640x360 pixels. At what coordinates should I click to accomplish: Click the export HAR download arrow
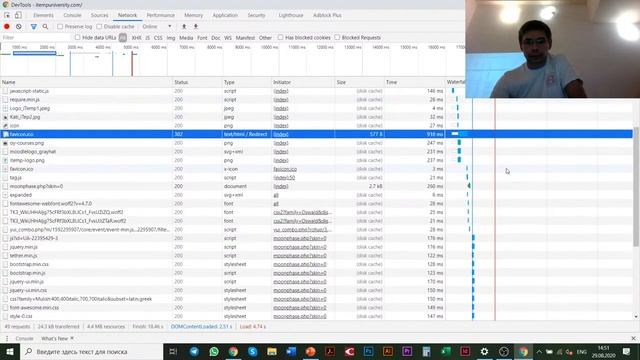click(196, 27)
